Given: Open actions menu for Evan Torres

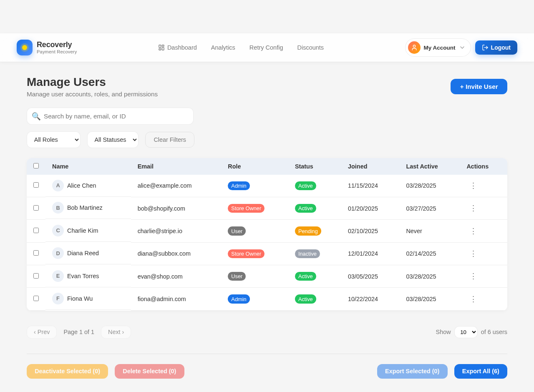Looking at the screenshot, I should (x=473, y=276).
